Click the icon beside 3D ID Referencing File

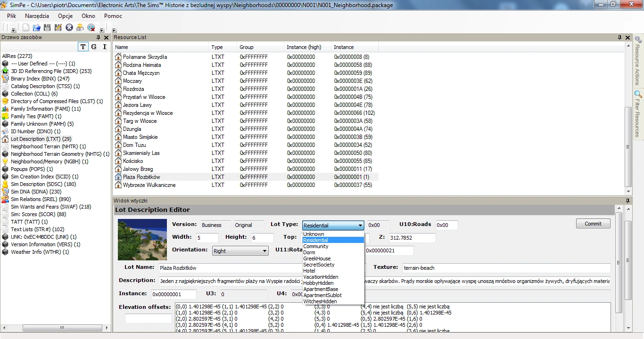click(x=5, y=71)
